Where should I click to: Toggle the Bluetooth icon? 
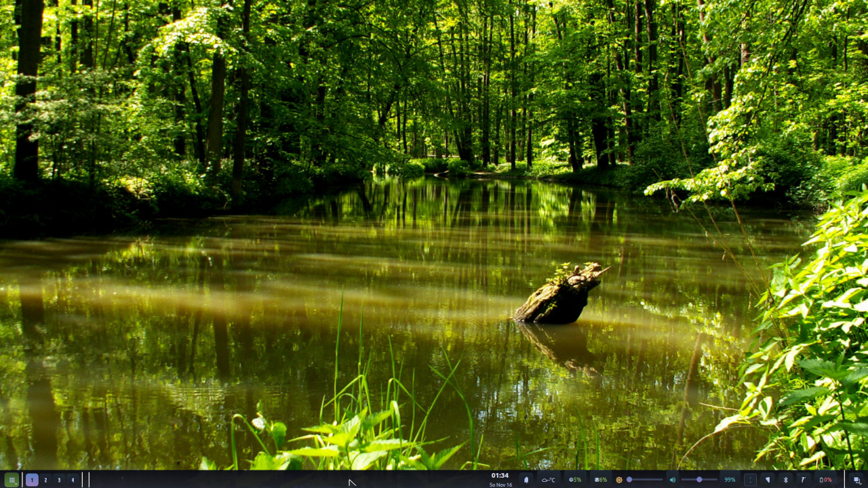[786, 480]
